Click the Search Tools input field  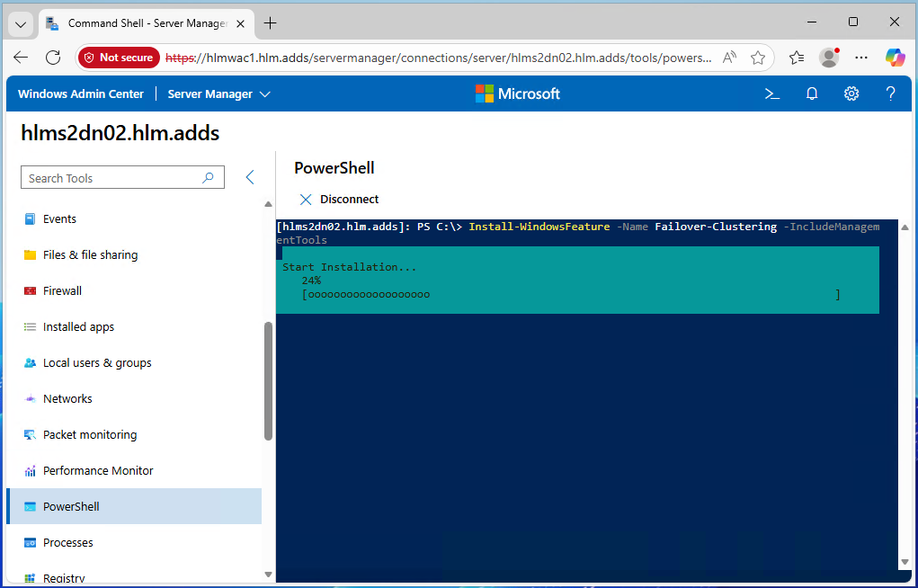[x=112, y=178]
